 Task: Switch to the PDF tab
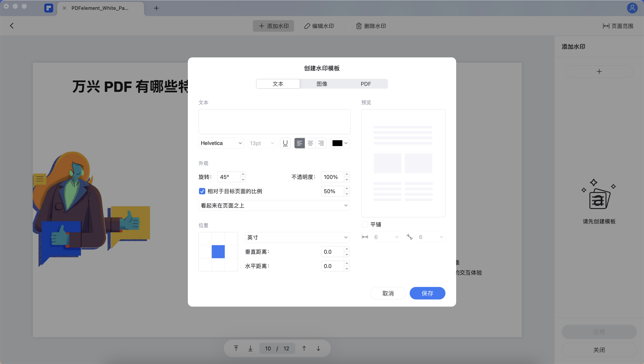click(366, 84)
